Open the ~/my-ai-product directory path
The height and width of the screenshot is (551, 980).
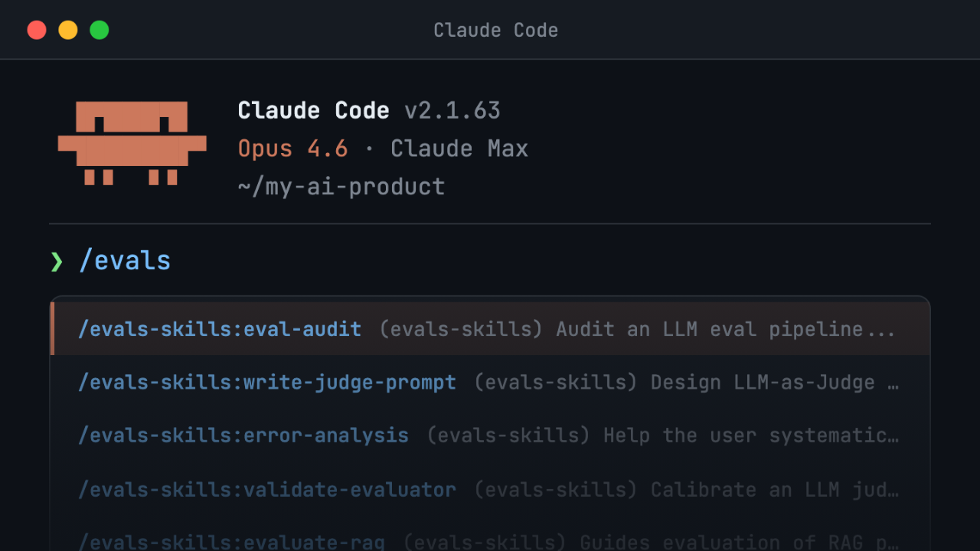(x=341, y=186)
